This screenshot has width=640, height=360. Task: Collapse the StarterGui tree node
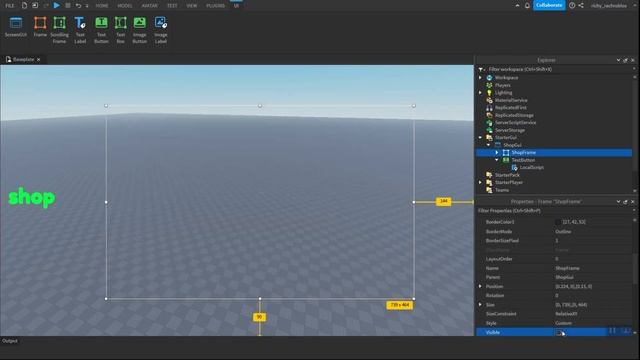[480, 138]
